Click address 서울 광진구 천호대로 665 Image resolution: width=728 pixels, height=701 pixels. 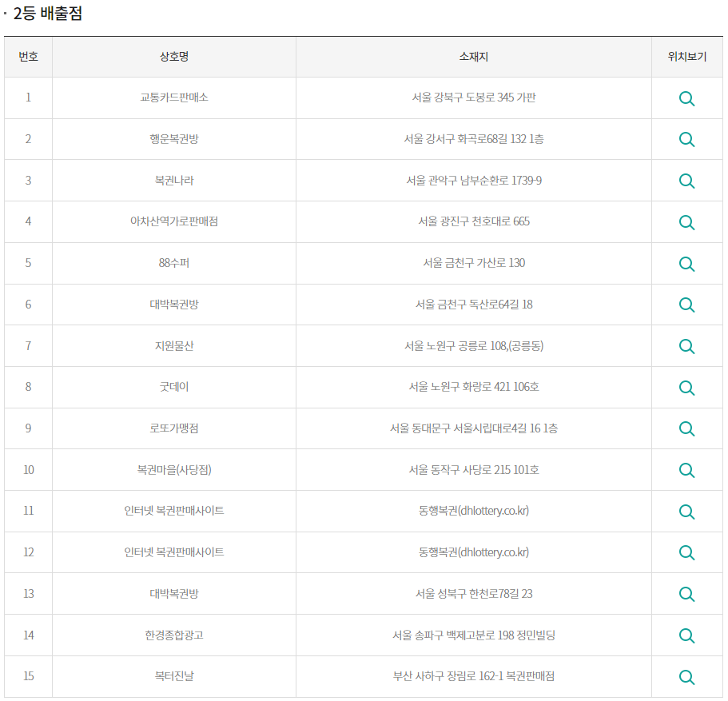(x=474, y=221)
